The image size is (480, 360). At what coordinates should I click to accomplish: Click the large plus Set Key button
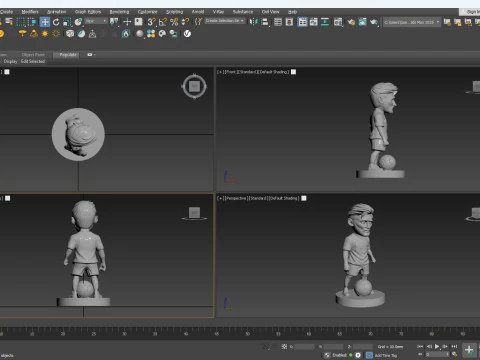(469, 350)
